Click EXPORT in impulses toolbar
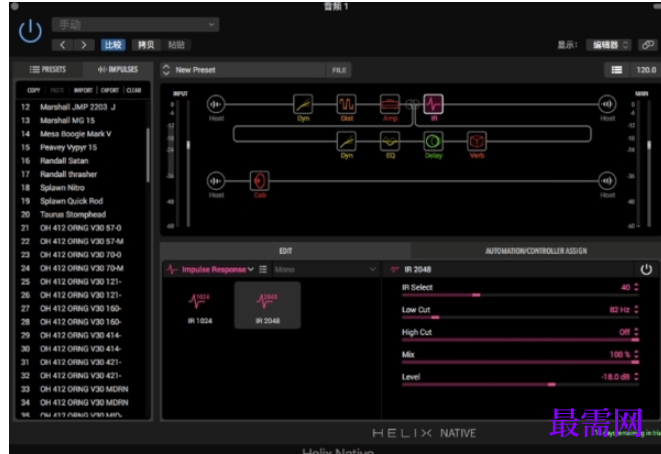This screenshot has height=454, width=661. [110, 90]
